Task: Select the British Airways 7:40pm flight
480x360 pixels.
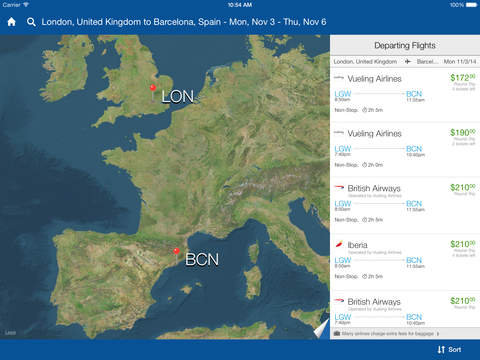Action: tap(405, 309)
